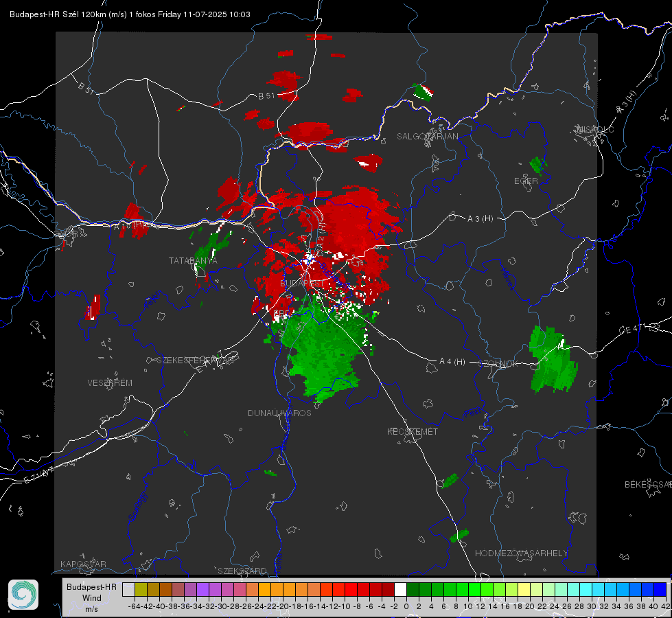
Task: Pick the brown swatch between -40 and -38
Action: click(165, 589)
